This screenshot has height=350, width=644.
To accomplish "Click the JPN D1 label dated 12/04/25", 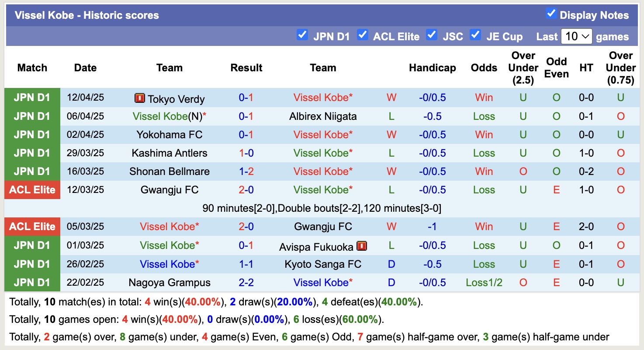I will [32, 98].
